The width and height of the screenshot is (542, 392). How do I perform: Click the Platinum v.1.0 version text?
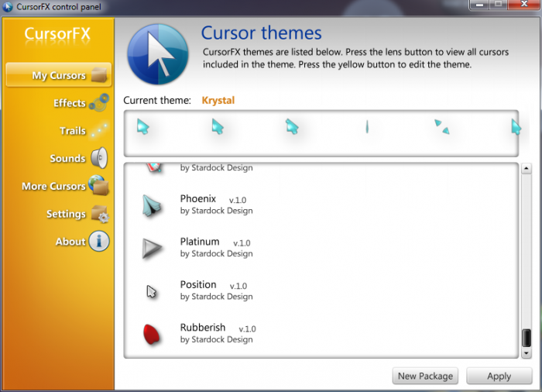[242, 243]
